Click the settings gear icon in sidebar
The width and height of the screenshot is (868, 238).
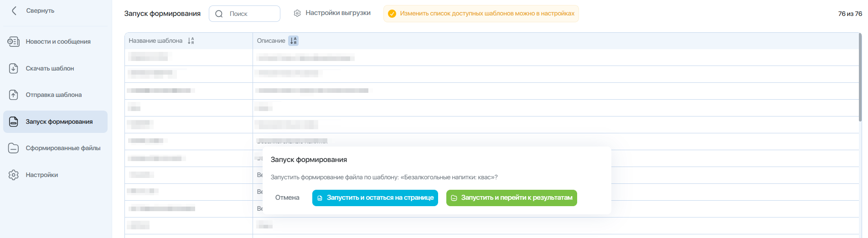[x=14, y=175]
